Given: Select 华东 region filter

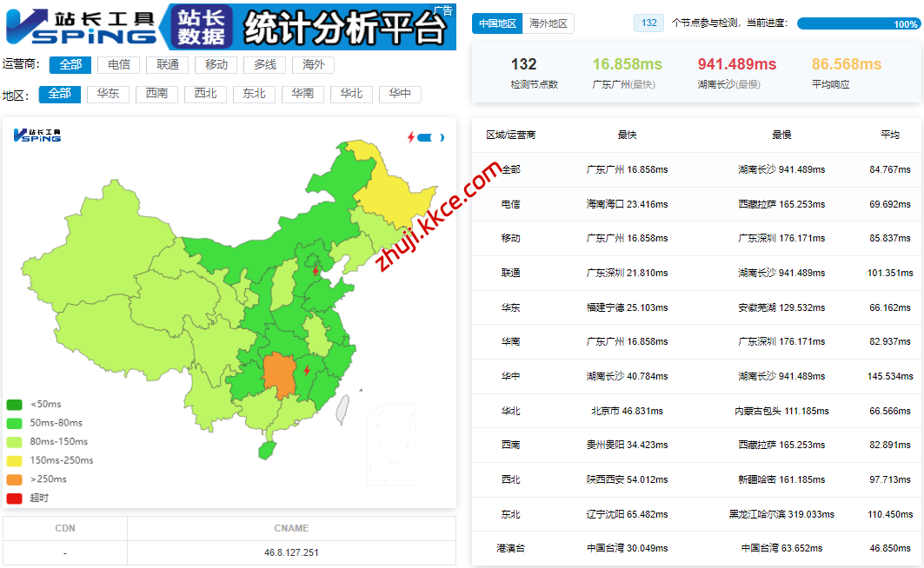Looking at the screenshot, I should [x=109, y=94].
